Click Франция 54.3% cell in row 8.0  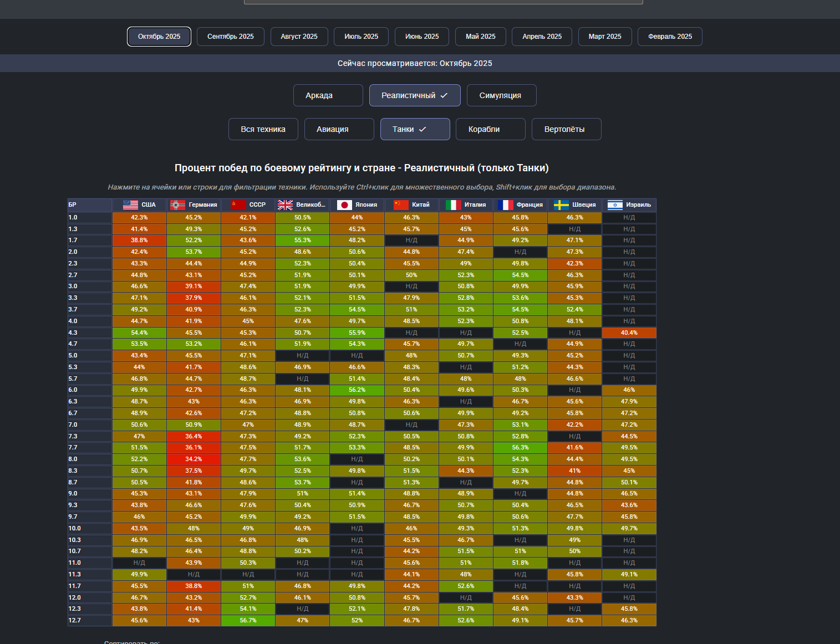pyautogui.click(x=520, y=459)
